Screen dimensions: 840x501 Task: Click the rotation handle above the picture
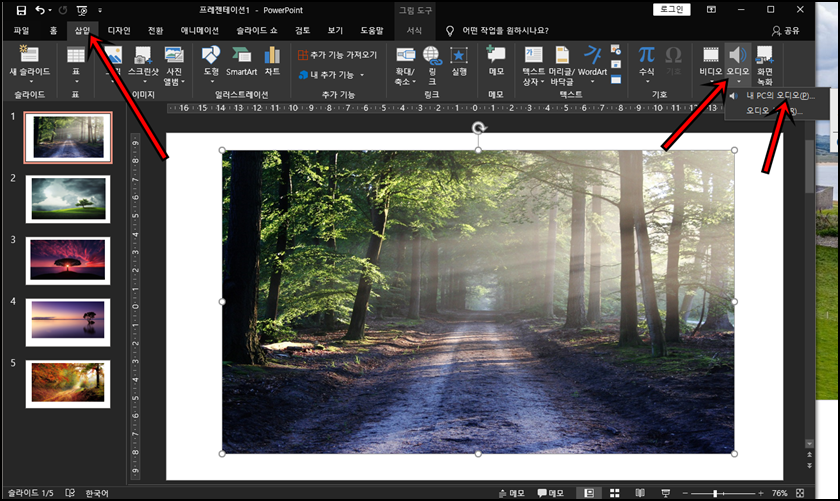[x=478, y=128]
